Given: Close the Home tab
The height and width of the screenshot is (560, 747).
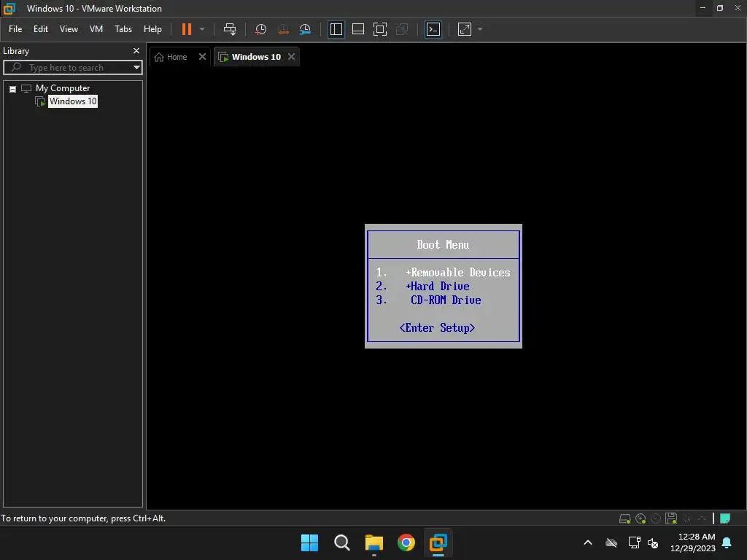Looking at the screenshot, I should pyautogui.click(x=203, y=57).
